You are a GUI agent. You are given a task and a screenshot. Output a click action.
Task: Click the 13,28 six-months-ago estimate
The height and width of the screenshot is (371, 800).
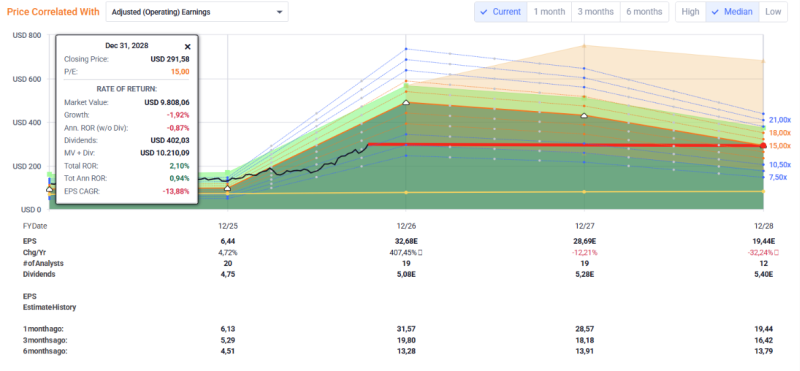click(406, 351)
